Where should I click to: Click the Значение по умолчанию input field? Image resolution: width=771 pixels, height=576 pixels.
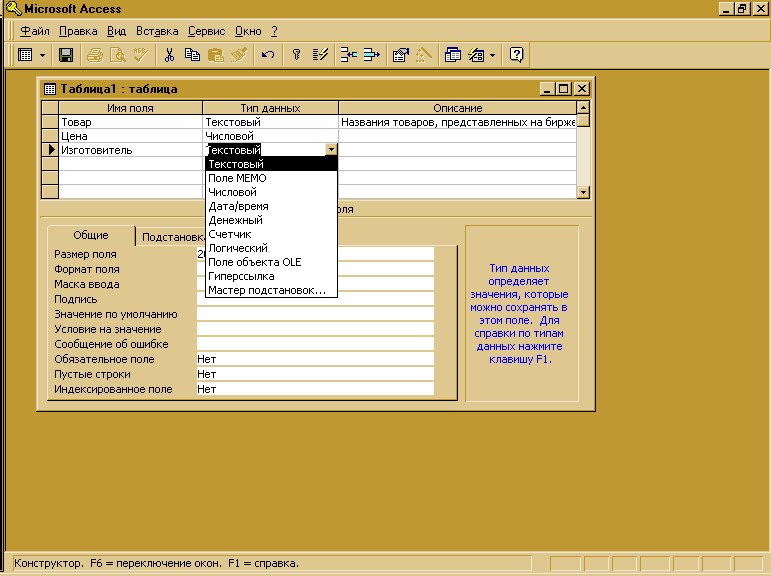(x=315, y=314)
